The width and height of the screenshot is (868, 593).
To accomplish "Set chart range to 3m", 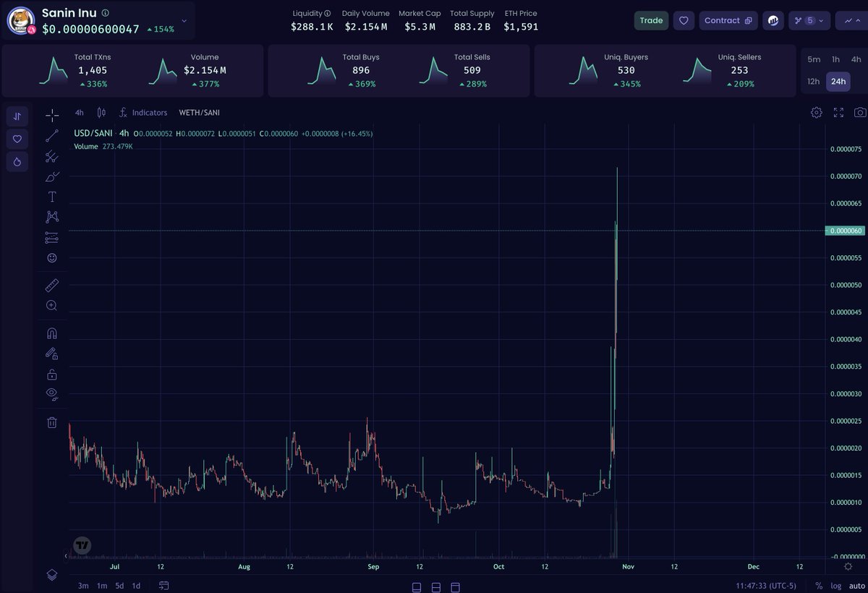I will (x=83, y=586).
